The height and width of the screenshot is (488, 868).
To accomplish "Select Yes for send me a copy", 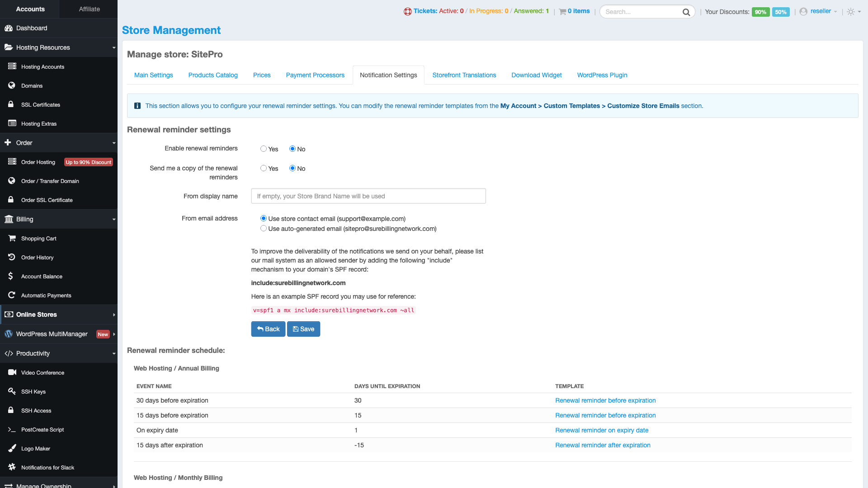I will coord(264,168).
